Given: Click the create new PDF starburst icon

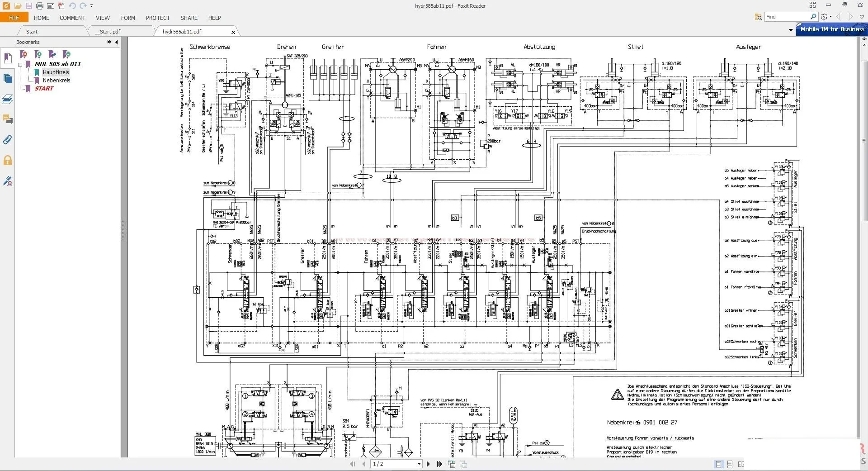Looking at the screenshot, I should 61,6.
